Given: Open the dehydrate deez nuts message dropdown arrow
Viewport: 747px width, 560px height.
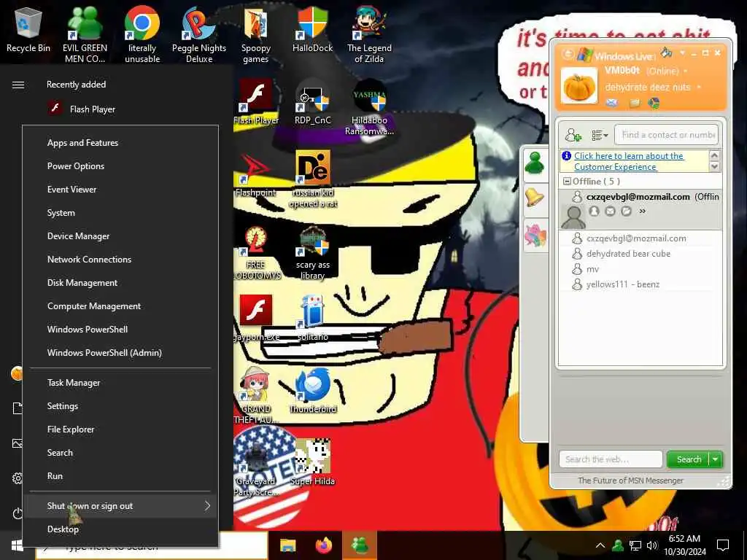Looking at the screenshot, I should [699, 87].
